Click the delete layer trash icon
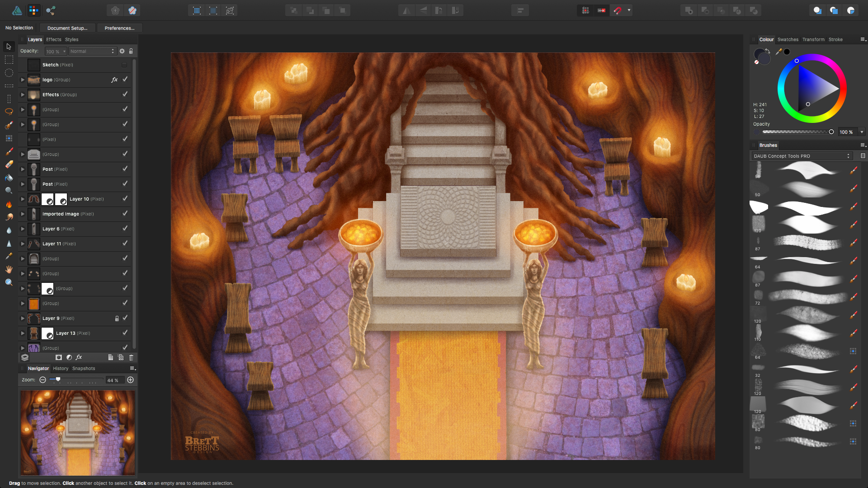 pos(131,357)
